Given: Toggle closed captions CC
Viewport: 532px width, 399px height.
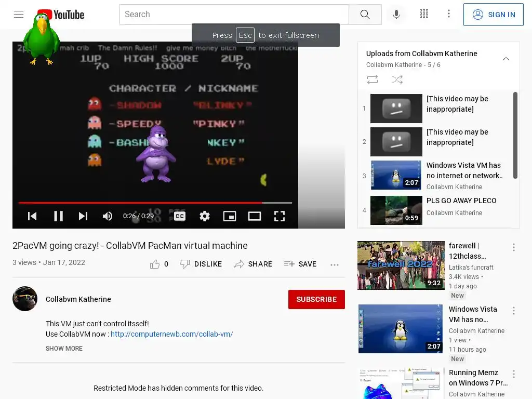Looking at the screenshot, I should click(179, 216).
